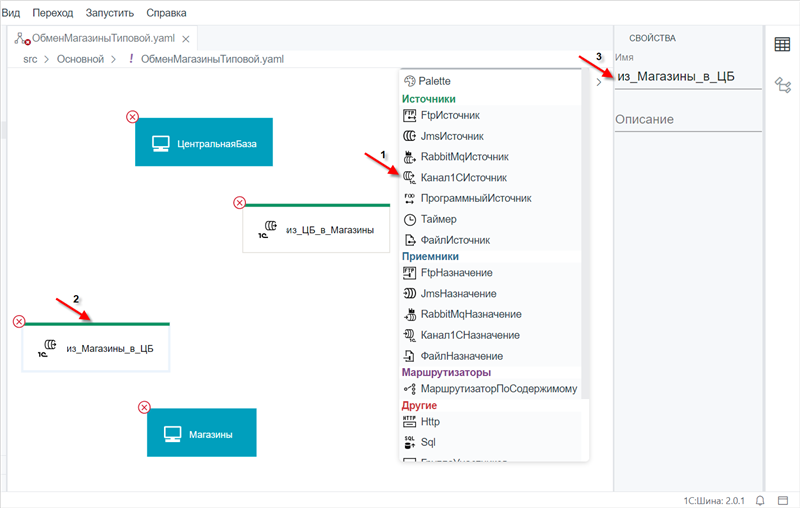800x508 pixels.
Task: Click the Приемники category heading
Action: 430,257
